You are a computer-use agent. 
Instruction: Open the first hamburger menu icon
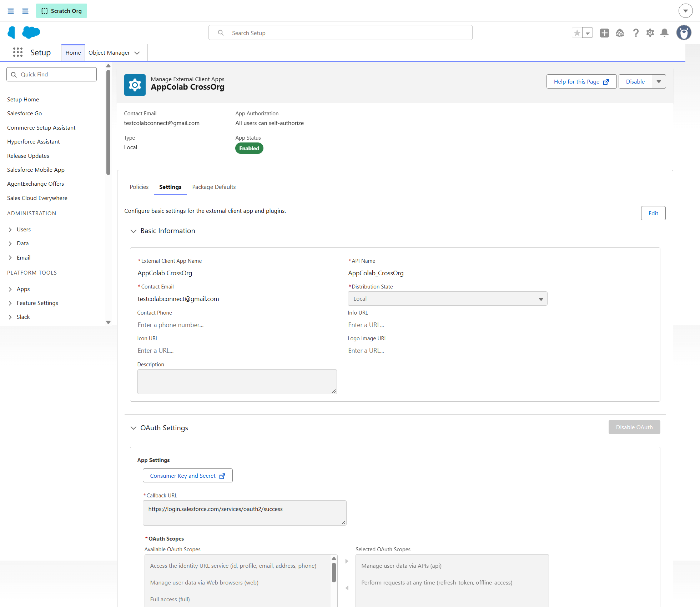pos(11,11)
